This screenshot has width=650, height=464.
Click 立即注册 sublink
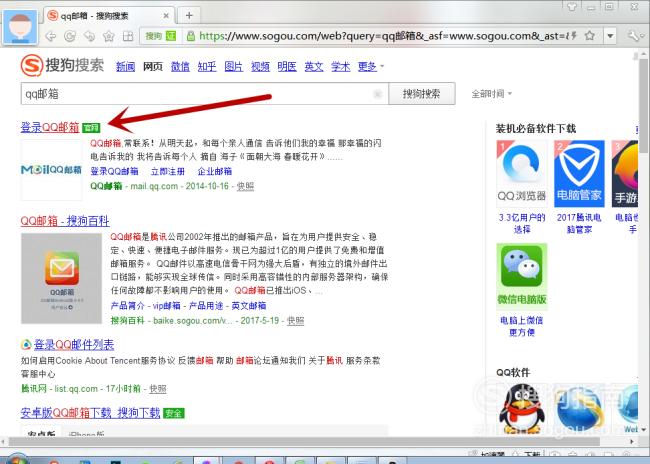168,171
